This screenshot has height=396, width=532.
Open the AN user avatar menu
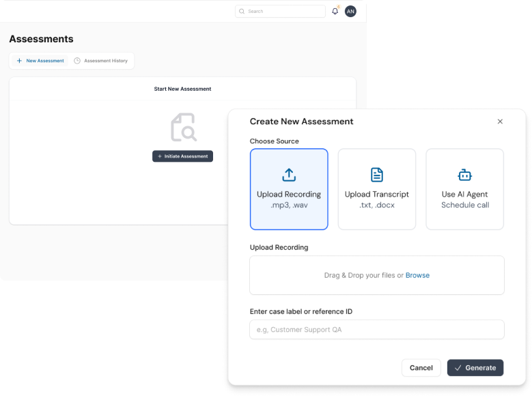click(x=350, y=12)
